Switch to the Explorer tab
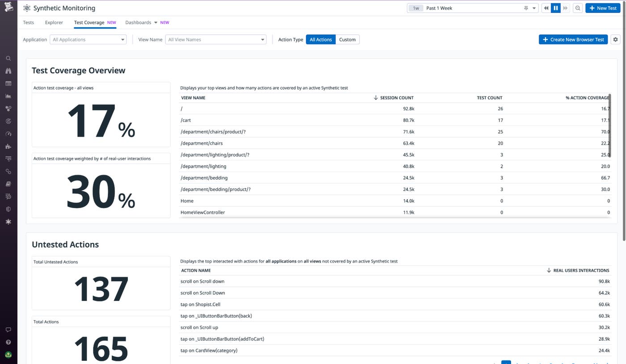 pyautogui.click(x=54, y=22)
